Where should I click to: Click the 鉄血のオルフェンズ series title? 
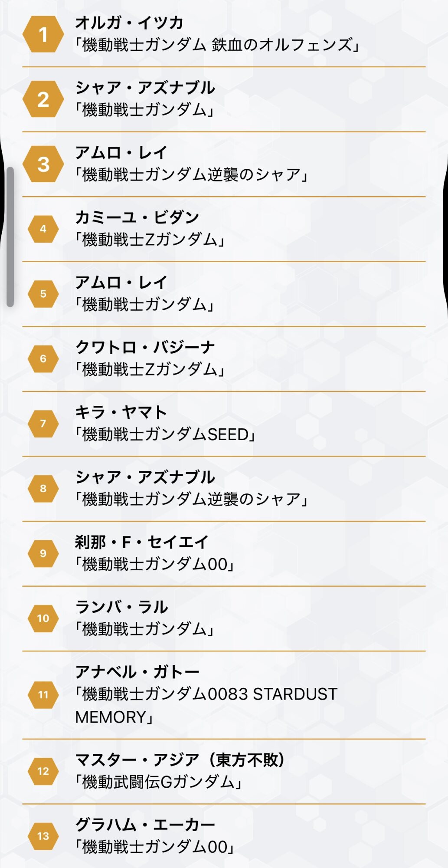click(217, 45)
